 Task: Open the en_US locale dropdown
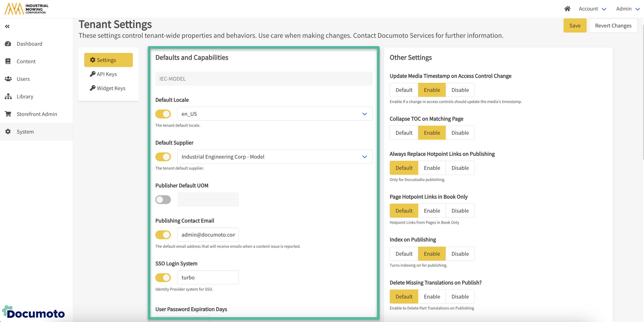coord(275,114)
